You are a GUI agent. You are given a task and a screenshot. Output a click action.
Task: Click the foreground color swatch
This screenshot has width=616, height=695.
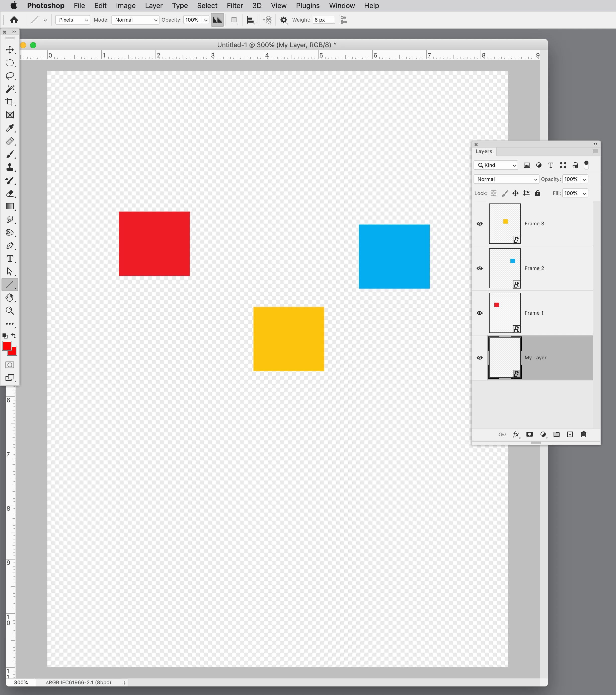pyautogui.click(x=7, y=346)
